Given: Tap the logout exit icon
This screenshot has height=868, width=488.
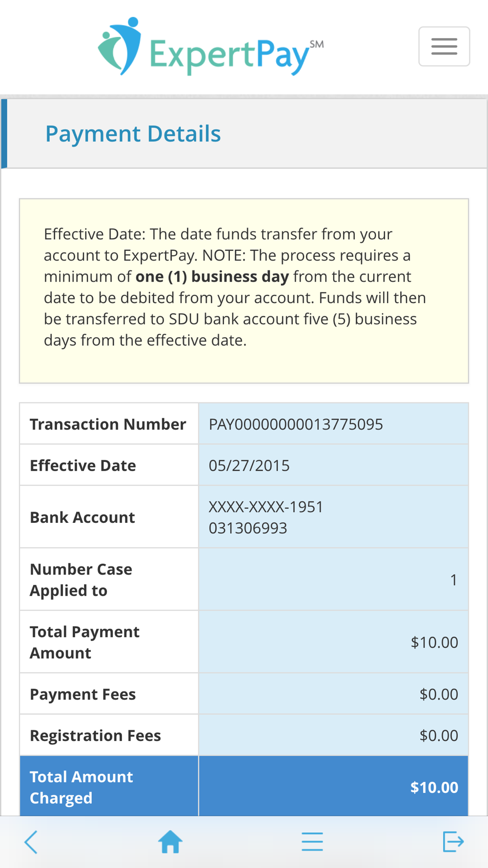Looking at the screenshot, I should pos(453,842).
